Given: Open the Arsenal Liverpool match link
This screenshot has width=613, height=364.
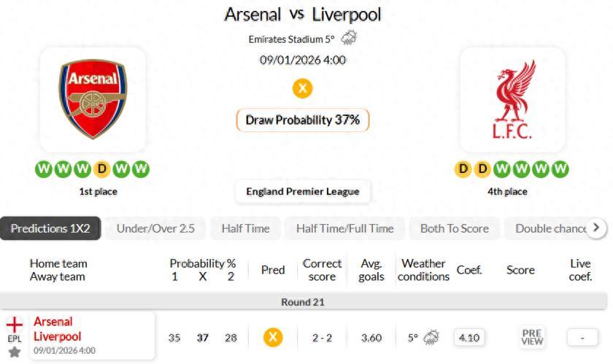Looking at the screenshot, I should tap(58, 329).
